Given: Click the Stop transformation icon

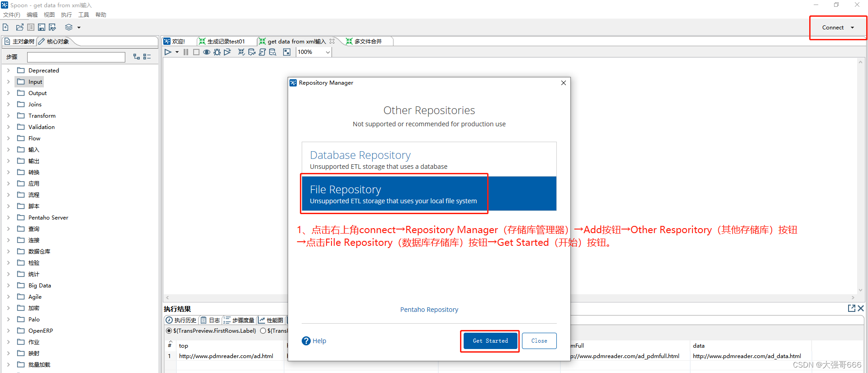Looking at the screenshot, I should (x=196, y=52).
